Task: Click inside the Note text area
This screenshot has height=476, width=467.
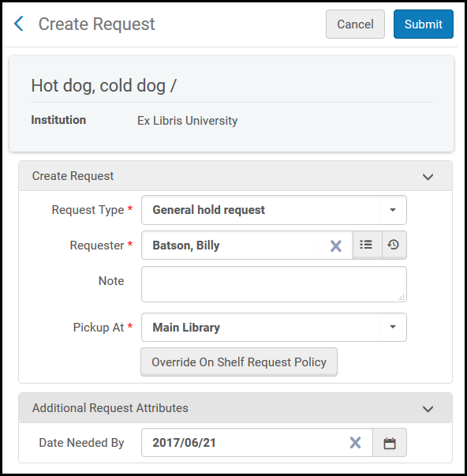Action: click(x=274, y=284)
